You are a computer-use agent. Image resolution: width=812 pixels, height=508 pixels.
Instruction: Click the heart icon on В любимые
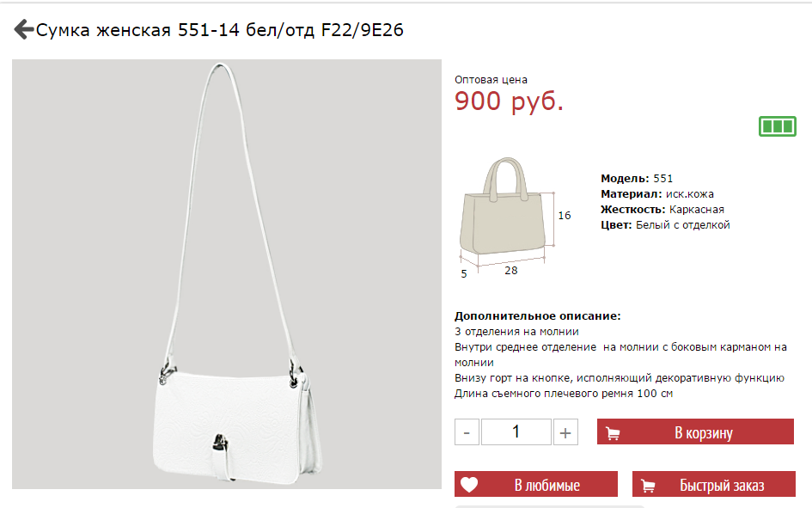[469, 485]
